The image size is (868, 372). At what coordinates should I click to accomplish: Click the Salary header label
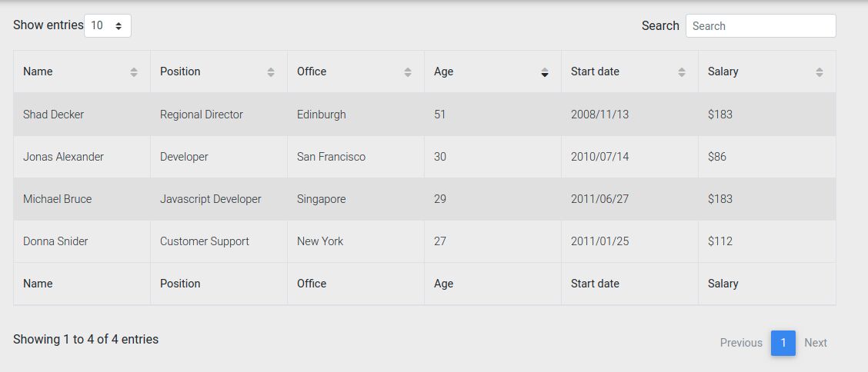click(x=723, y=71)
